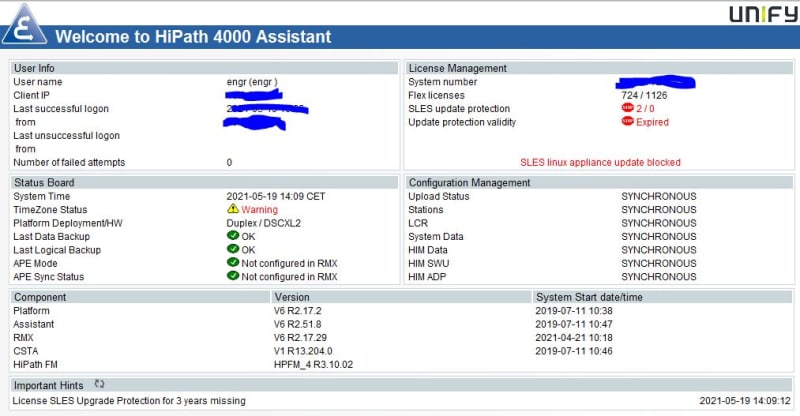Click the RMX version V6 R2.17.29
The image size is (800, 416).
[300, 337]
